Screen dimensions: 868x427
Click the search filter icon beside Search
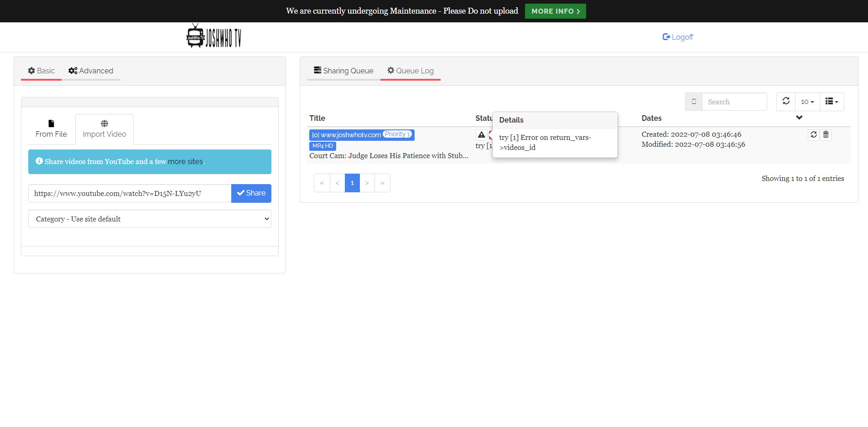click(693, 101)
